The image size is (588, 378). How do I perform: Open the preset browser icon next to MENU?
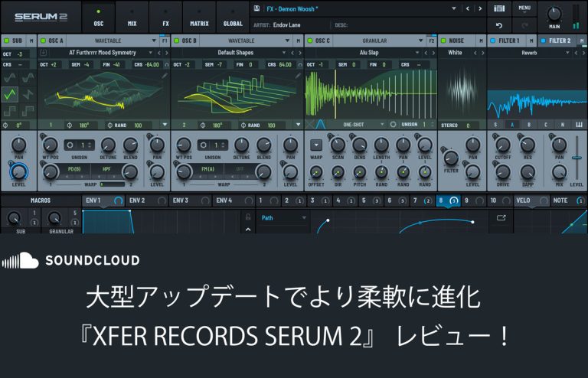coord(499,9)
